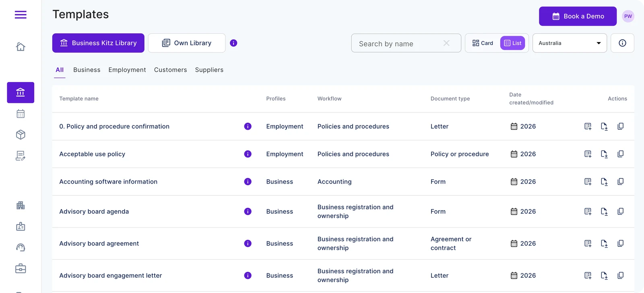Click the 'Agreement or contract' document type cell
644x293 pixels.
(451, 244)
